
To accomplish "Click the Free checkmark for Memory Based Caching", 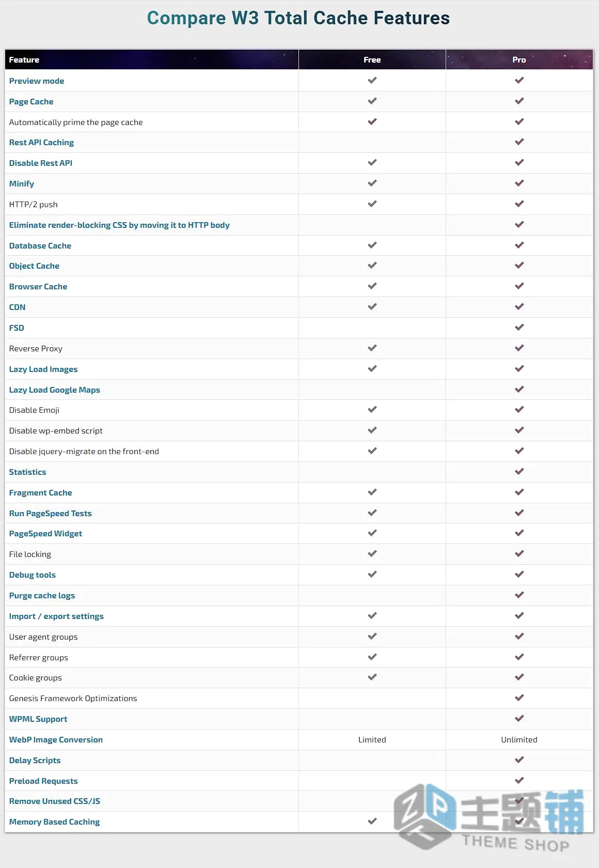I will 372,822.
